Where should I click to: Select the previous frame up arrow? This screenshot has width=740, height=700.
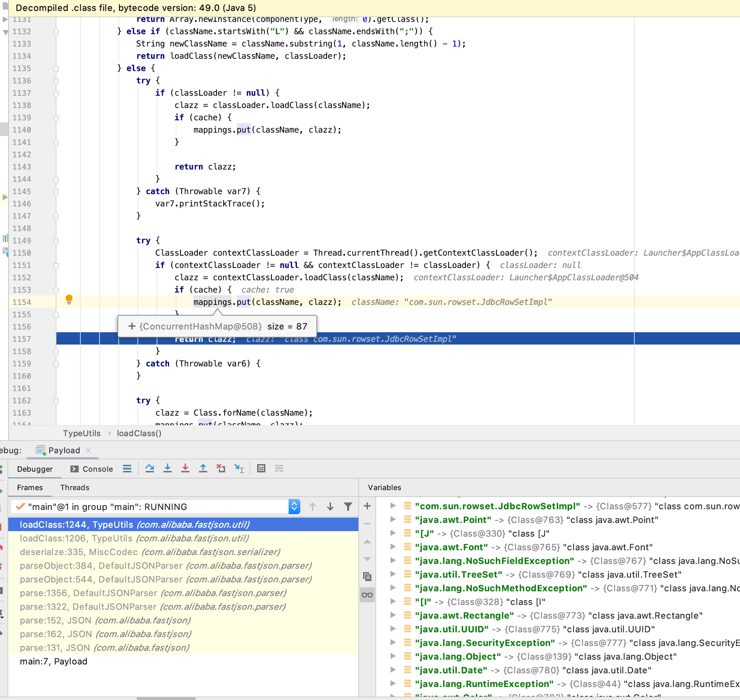[313, 506]
